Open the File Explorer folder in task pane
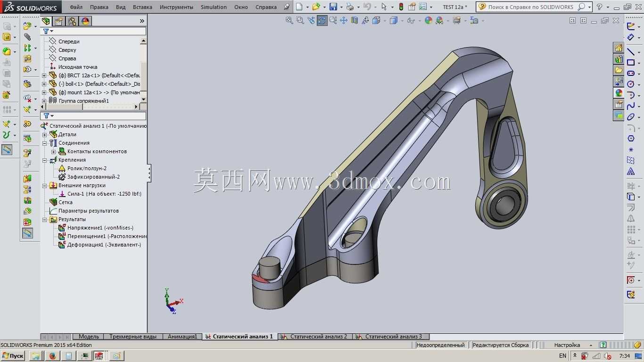The width and height of the screenshot is (644, 362). (619, 71)
